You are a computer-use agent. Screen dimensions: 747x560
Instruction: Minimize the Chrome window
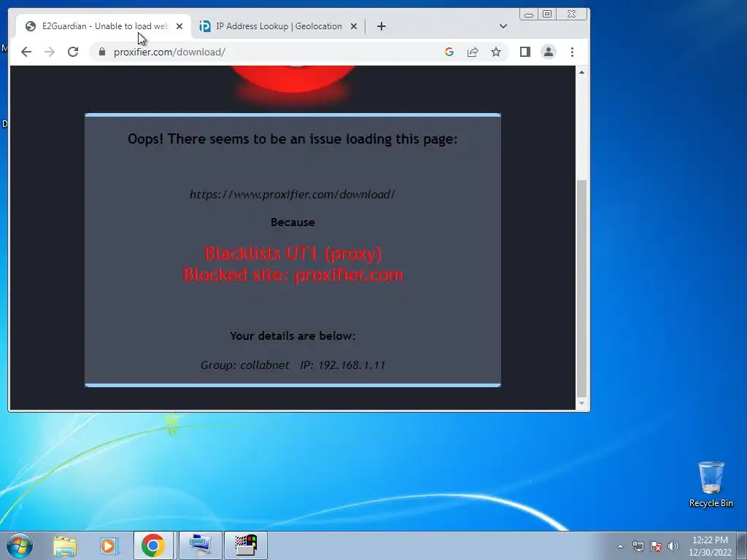[529, 15]
